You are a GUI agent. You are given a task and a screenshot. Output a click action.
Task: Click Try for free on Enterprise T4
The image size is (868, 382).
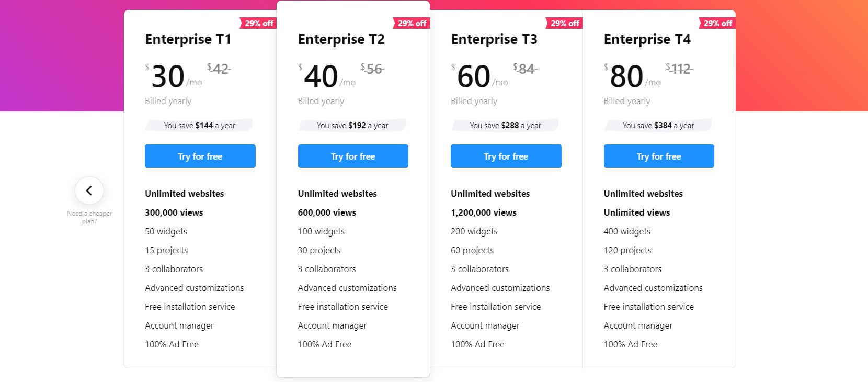[x=658, y=156]
